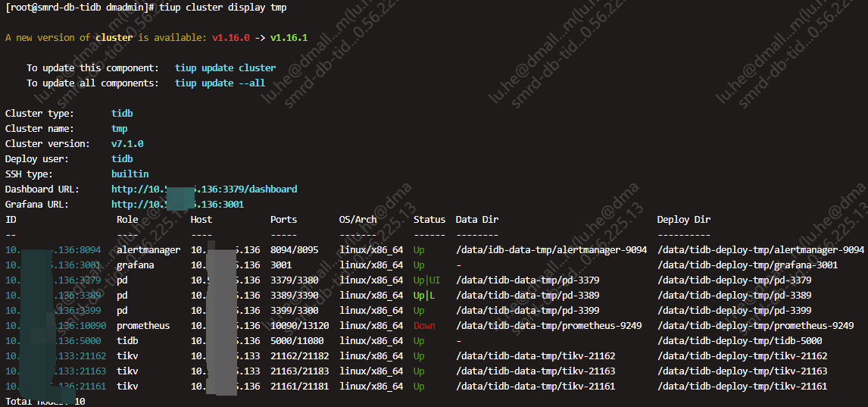
Task: Click the ports value 3399/3300
Action: pyautogui.click(x=295, y=311)
